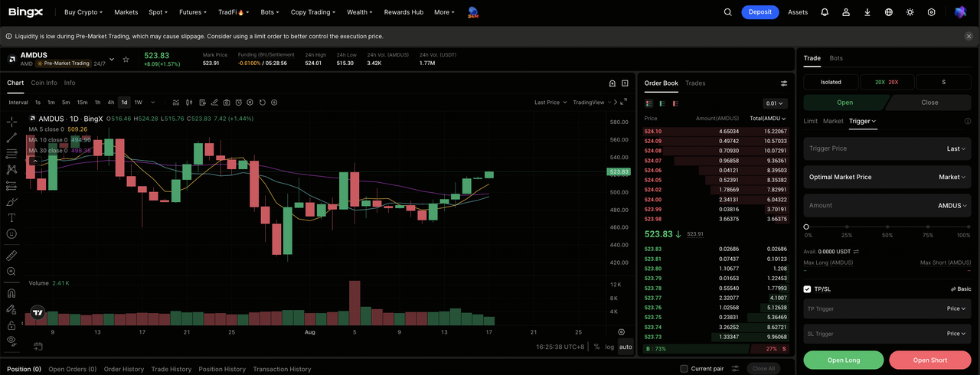Image resolution: width=980 pixels, height=375 pixels.
Task: Select the chart patterns tool
Action: pyautogui.click(x=11, y=170)
